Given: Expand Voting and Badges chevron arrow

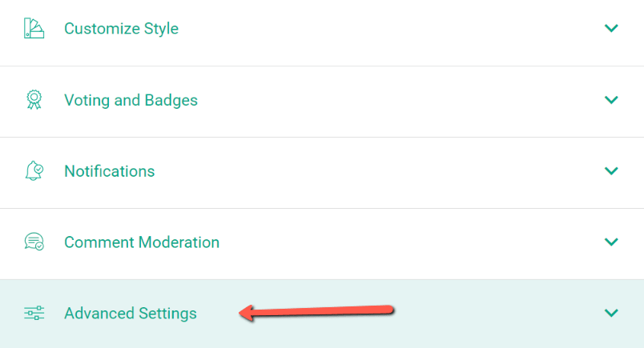Looking at the screenshot, I should coord(611,100).
